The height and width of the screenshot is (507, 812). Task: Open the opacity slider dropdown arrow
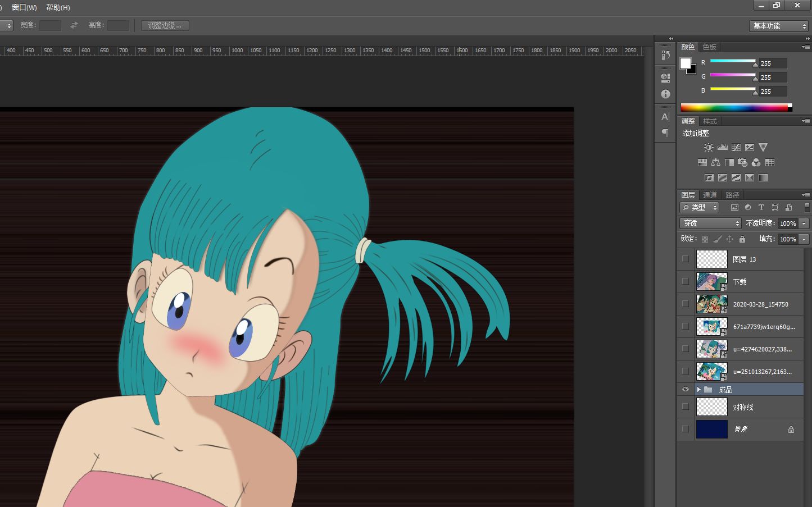(804, 223)
